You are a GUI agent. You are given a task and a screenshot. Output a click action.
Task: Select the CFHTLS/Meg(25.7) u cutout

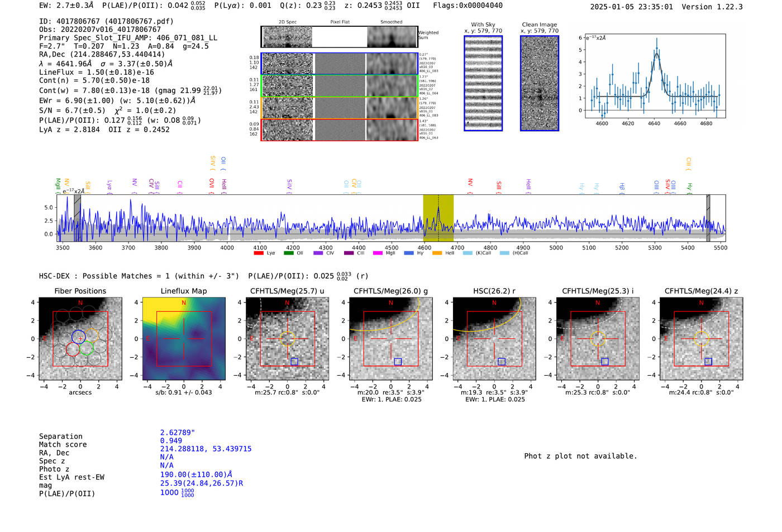tap(287, 339)
